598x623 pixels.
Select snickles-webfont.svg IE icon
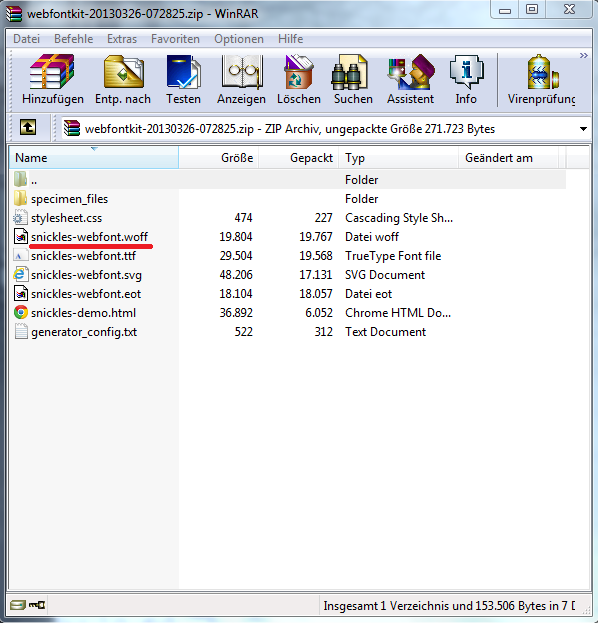point(21,275)
